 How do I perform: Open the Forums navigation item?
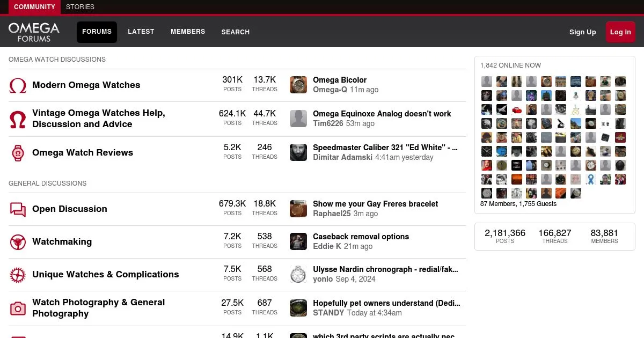[97, 32]
